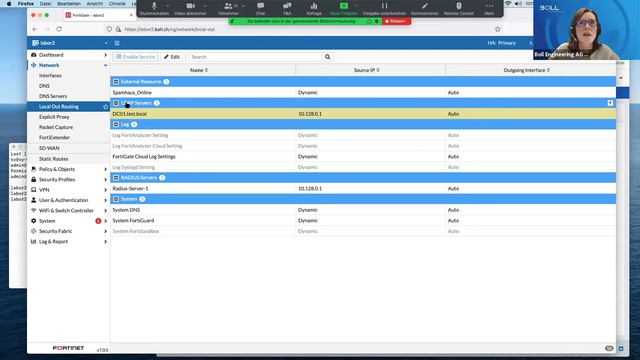Click the Edit button
The width and height of the screenshot is (640, 360).
(x=172, y=57)
